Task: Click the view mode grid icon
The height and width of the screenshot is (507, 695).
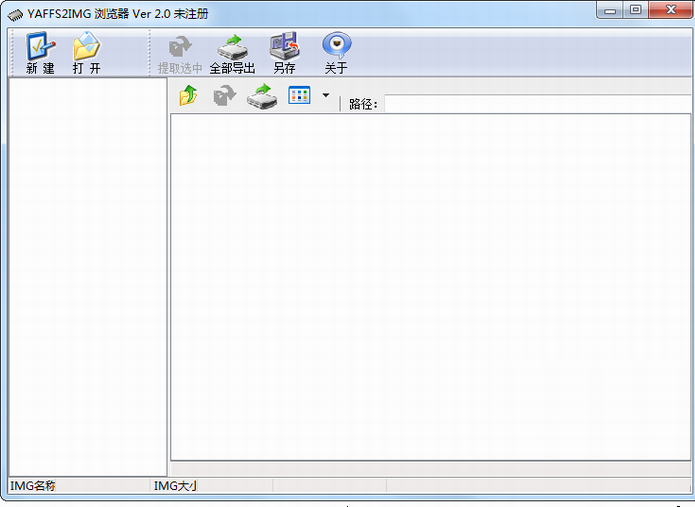Action: point(299,96)
